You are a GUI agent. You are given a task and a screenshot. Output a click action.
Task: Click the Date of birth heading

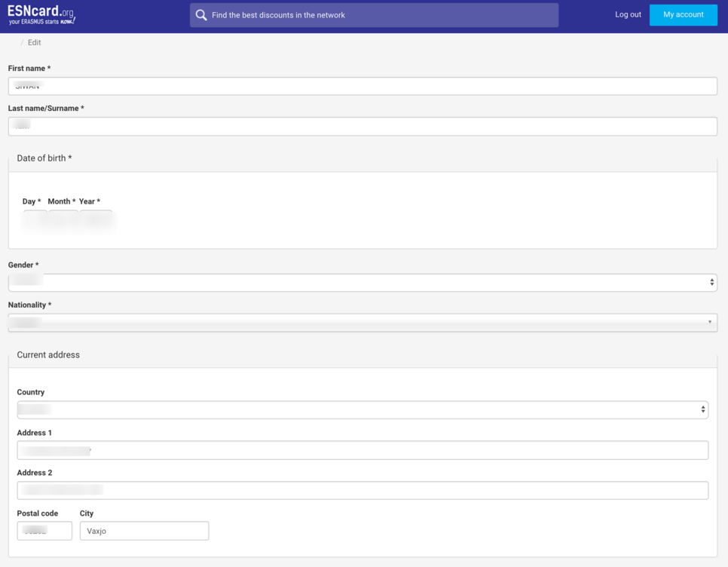[44, 158]
